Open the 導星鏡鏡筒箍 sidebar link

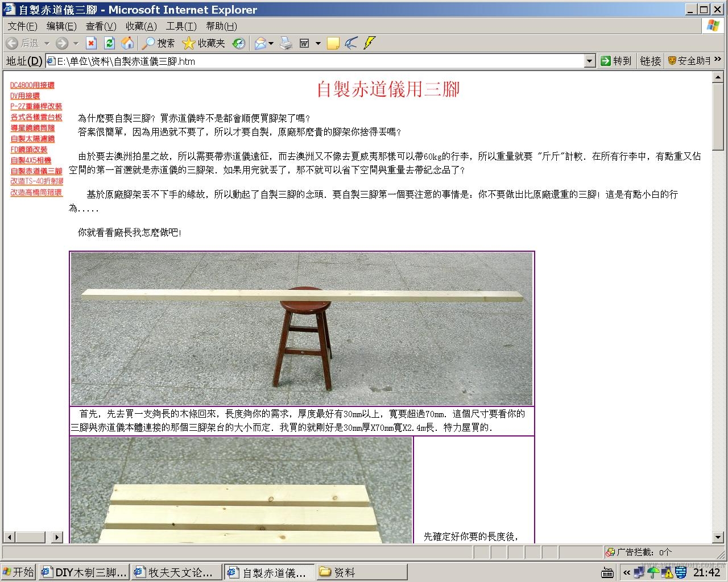[32, 128]
